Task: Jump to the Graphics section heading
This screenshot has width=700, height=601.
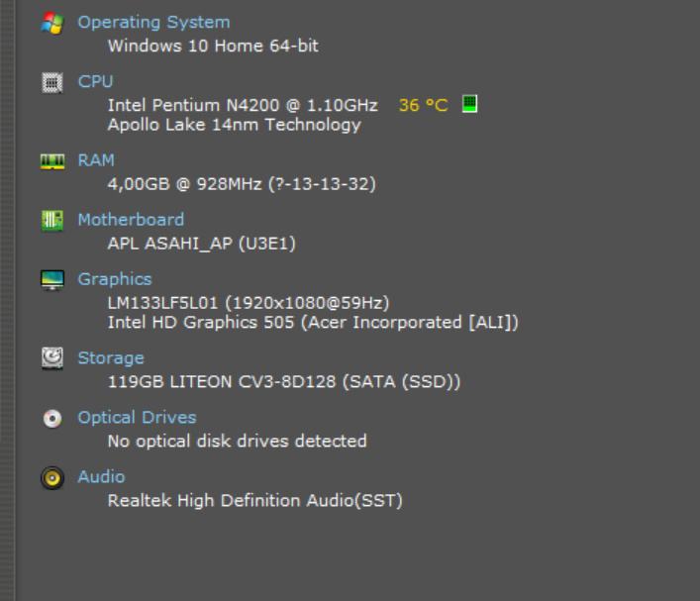Action: pyautogui.click(x=115, y=278)
